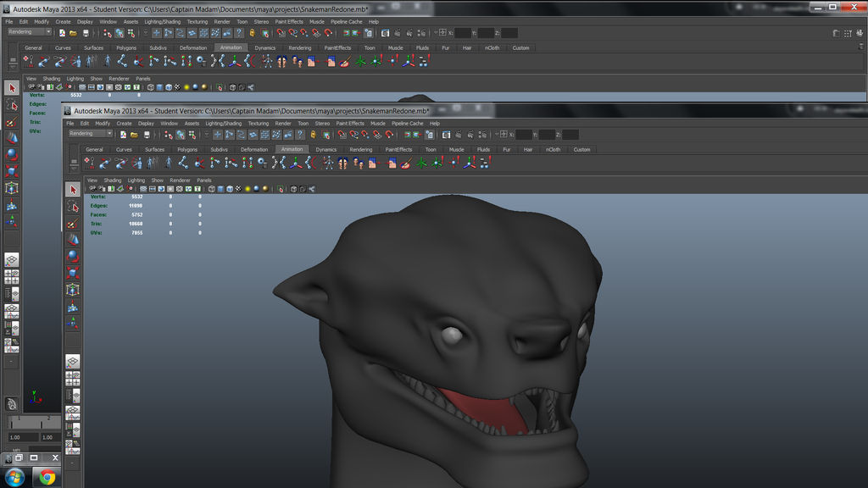The width and height of the screenshot is (868, 488).
Task: Toggle Snap to curves magnet in front window
Action: [353, 135]
